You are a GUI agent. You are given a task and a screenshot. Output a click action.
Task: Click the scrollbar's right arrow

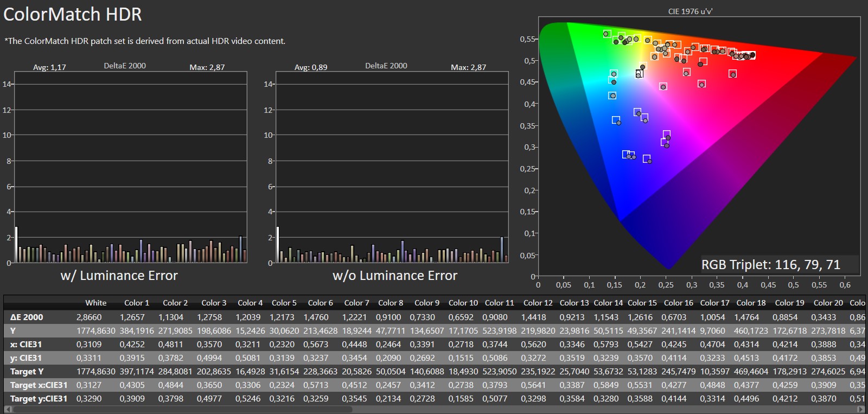[x=861, y=410]
